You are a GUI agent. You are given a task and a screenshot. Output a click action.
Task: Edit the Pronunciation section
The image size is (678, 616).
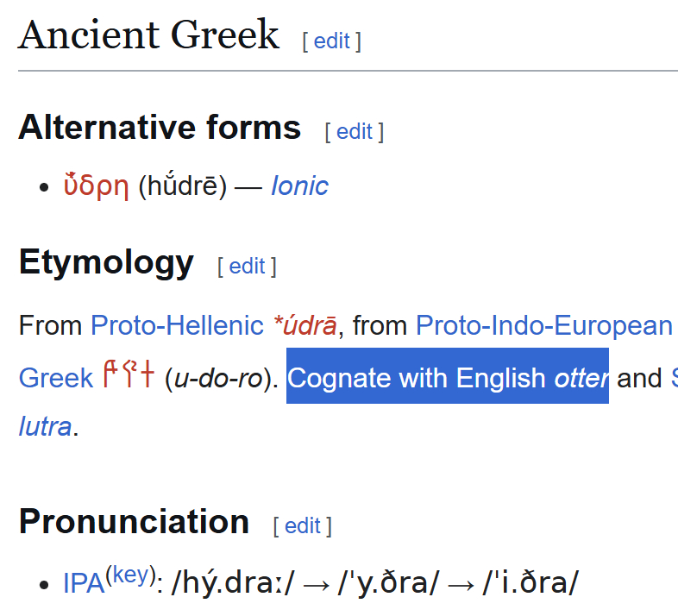(x=302, y=525)
